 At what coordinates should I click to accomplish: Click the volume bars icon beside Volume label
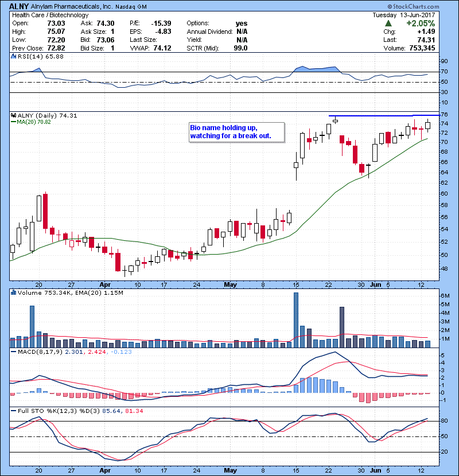(13, 292)
